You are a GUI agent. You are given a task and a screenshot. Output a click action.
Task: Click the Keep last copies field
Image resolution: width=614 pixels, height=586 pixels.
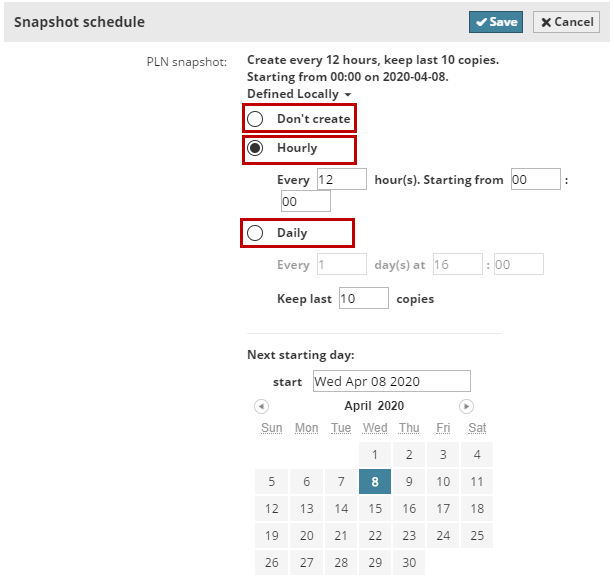point(364,298)
